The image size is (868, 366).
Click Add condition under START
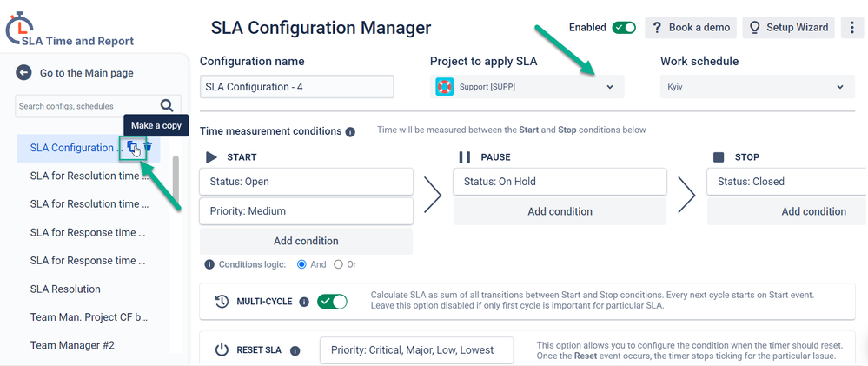(x=306, y=241)
